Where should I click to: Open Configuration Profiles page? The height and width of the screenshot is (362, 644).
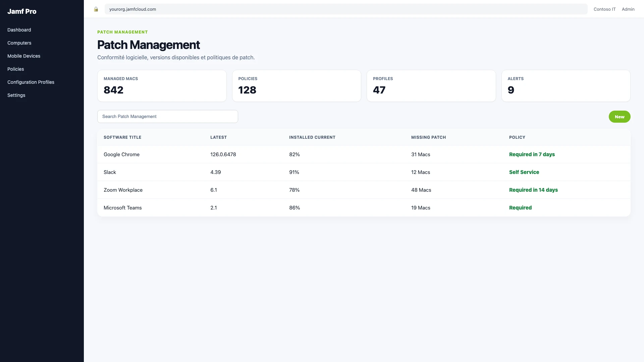[31, 82]
